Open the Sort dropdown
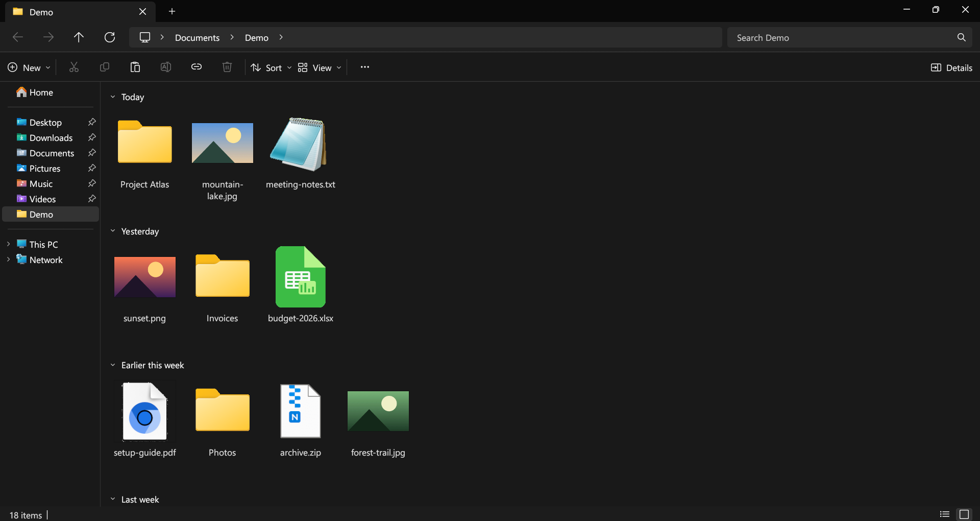This screenshot has width=980, height=521. coord(272,67)
